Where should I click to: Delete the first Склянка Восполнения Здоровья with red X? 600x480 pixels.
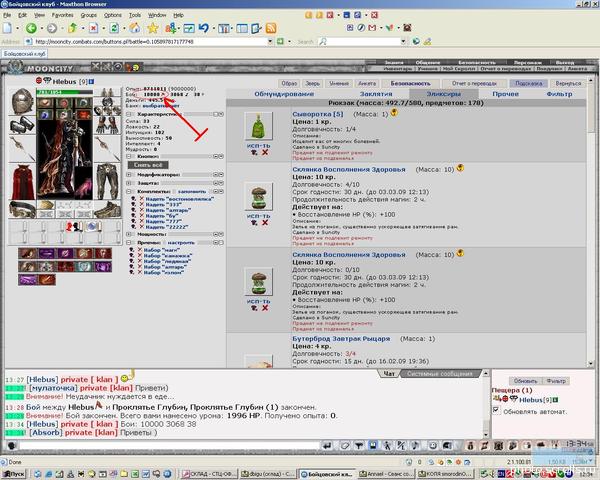tap(265, 222)
